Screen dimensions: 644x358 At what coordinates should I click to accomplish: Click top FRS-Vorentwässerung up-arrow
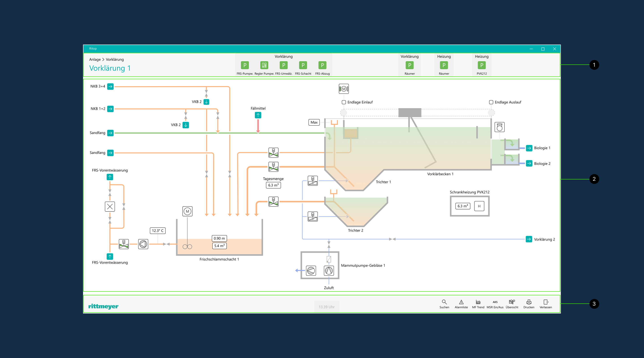(x=110, y=177)
